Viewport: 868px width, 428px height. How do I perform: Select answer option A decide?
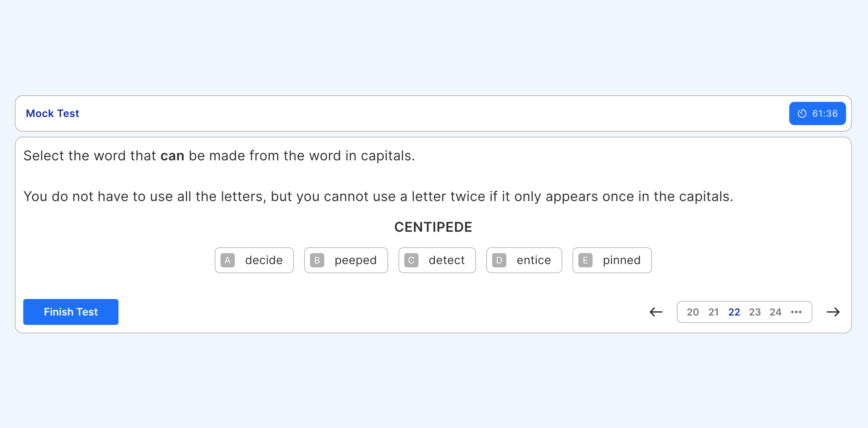click(254, 260)
